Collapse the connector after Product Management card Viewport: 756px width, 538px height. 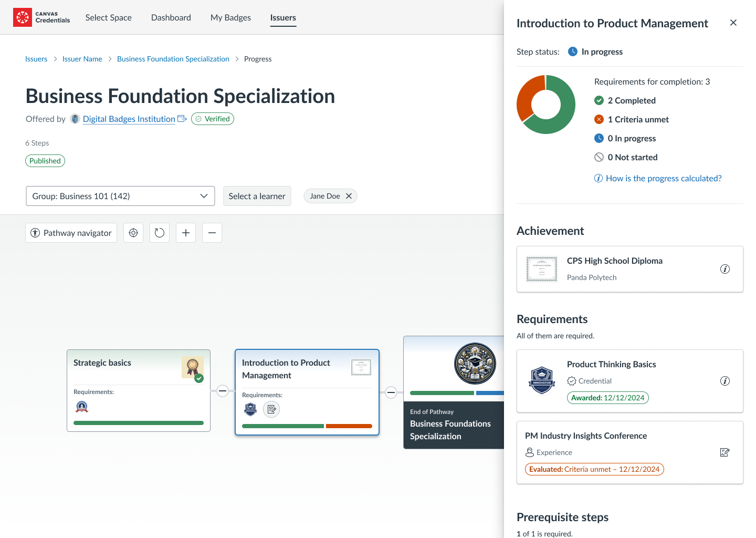(x=391, y=392)
